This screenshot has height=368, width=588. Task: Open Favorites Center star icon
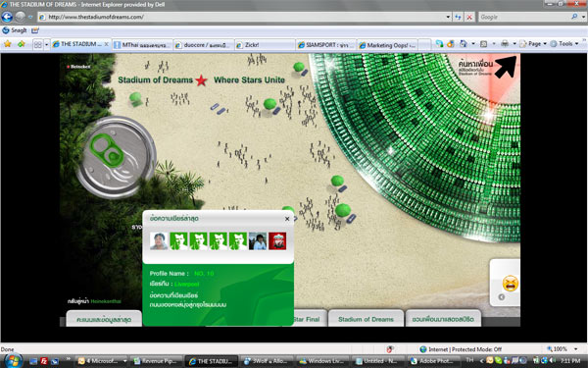coord(8,44)
